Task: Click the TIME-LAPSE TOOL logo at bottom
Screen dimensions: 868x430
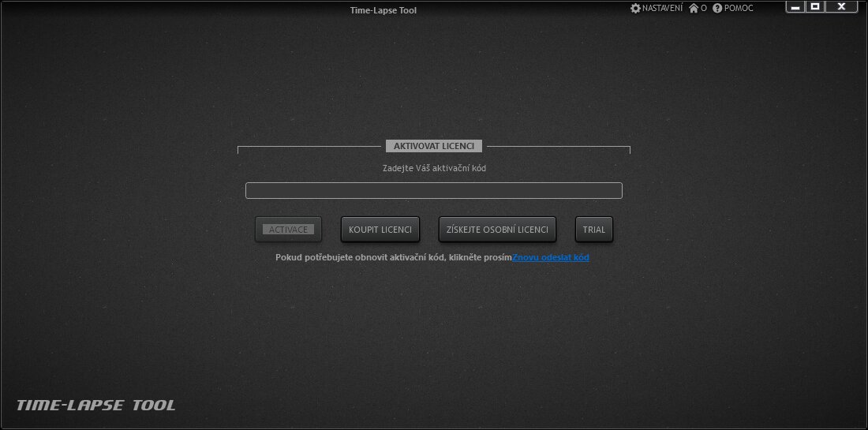Action: pyautogui.click(x=95, y=406)
